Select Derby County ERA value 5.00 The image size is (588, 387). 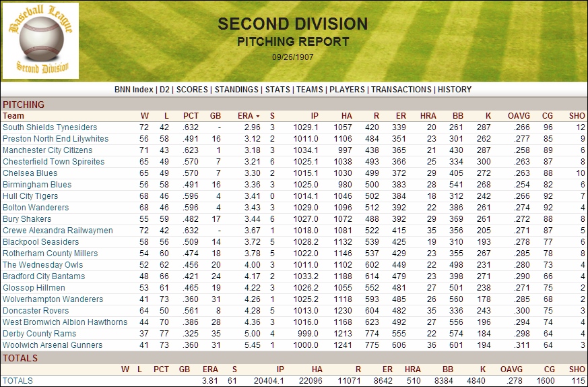click(x=253, y=334)
